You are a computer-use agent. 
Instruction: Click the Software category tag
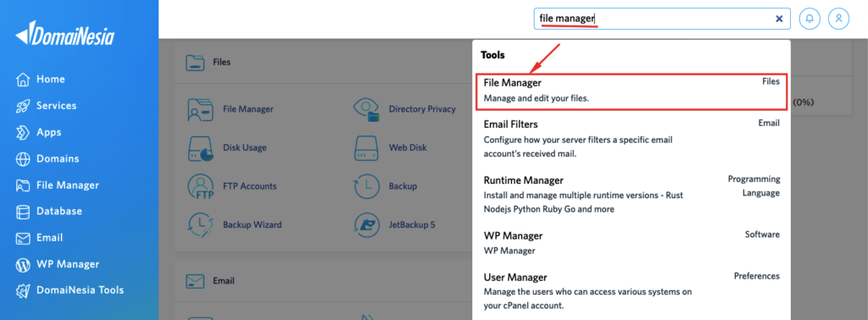pyautogui.click(x=762, y=234)
